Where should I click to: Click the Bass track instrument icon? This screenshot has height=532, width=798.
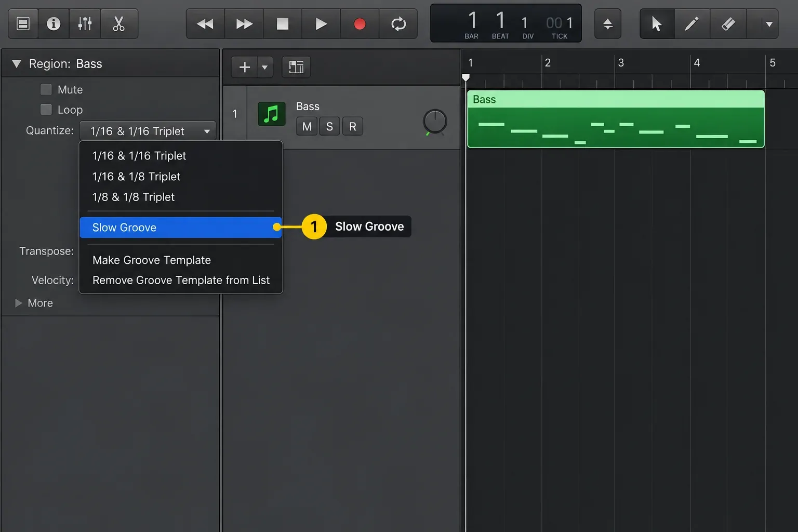pyautogui.click(x=272, y=114)
